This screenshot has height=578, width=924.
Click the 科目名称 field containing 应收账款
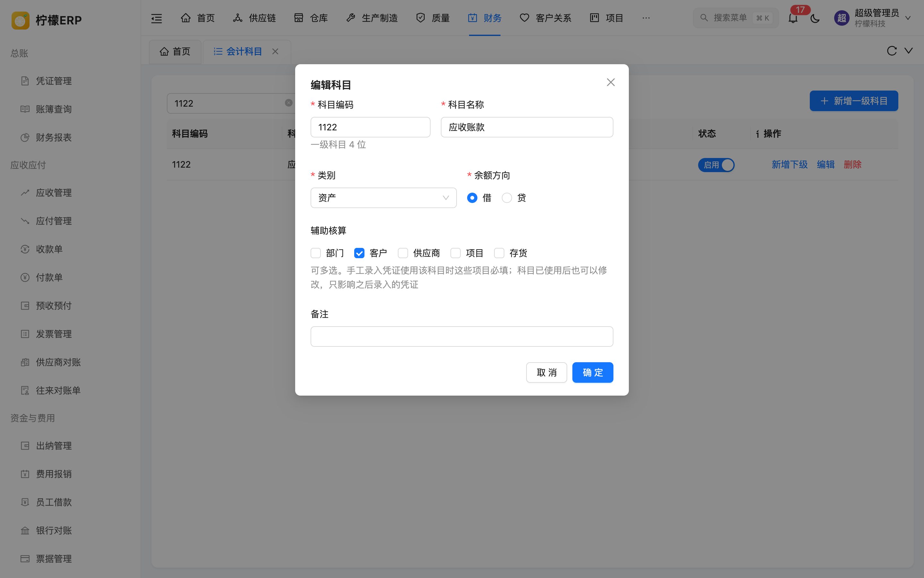527,127
